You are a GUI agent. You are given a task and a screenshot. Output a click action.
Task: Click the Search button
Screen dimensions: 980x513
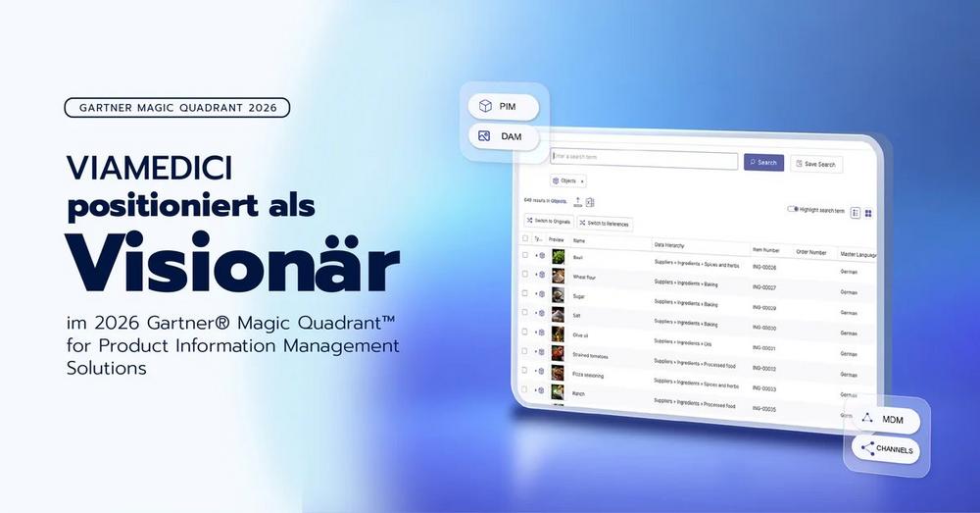click(x=763, y=162)
